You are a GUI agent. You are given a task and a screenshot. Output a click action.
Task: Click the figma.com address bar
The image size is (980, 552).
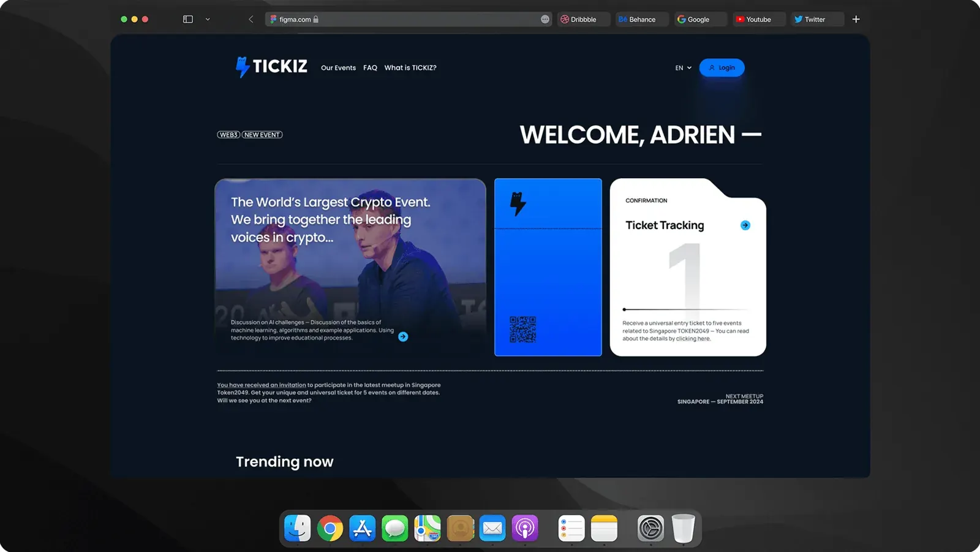(x=409, y=19)
